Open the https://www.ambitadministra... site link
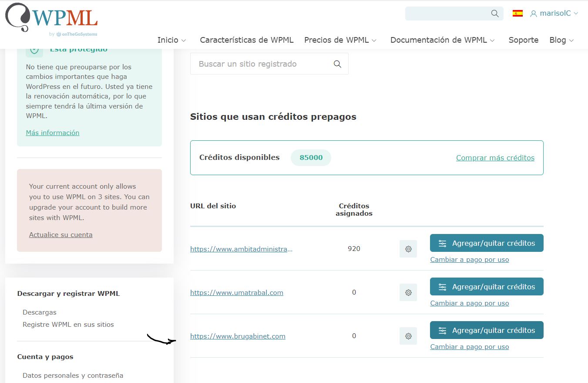Viewport: 588px width, 383px height. (242, 249)
